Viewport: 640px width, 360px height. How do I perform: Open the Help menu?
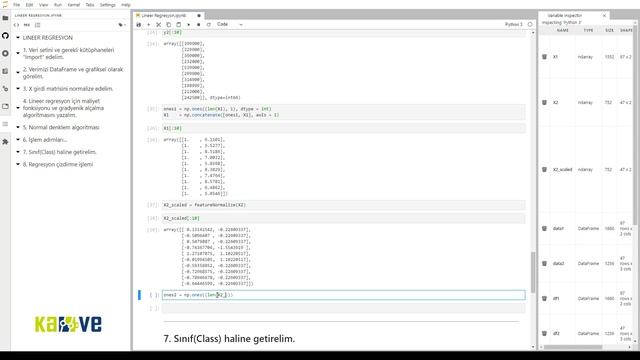pyautogui.click(x=126, y=5)
